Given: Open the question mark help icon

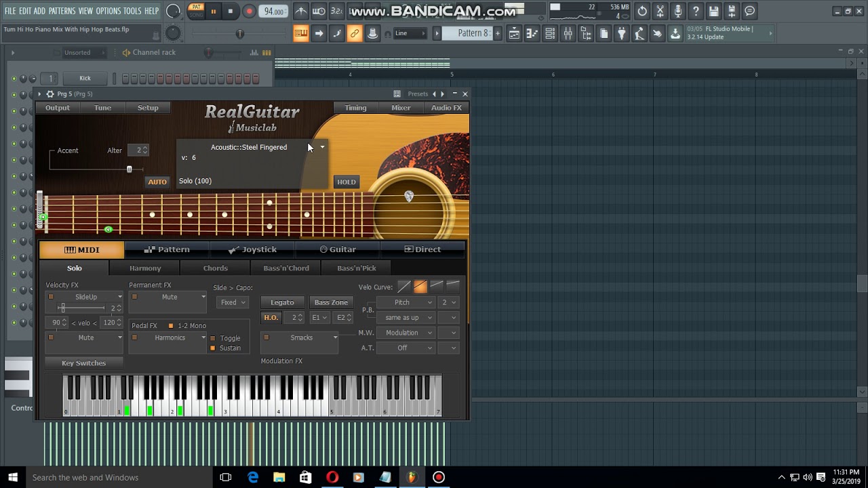Looking at the screenshot, I should pos(696,12).
